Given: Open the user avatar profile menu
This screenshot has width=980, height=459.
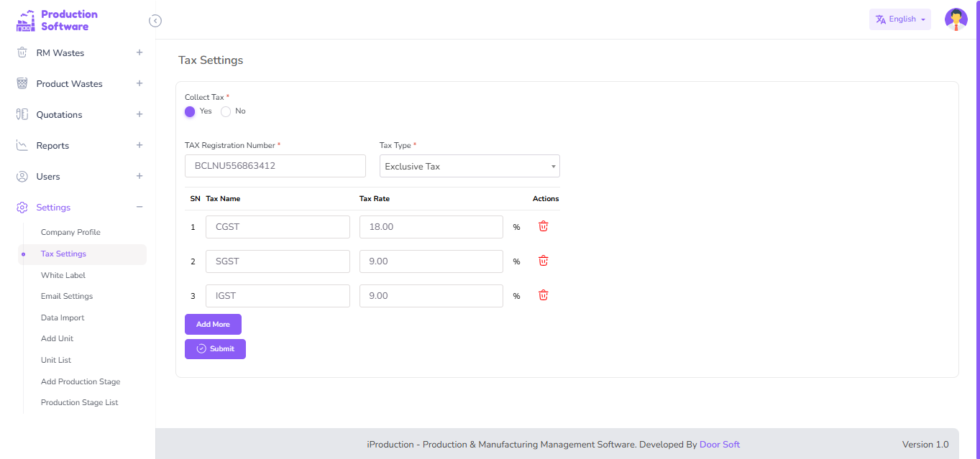Looking at the screenshot, I should [956, 19].
